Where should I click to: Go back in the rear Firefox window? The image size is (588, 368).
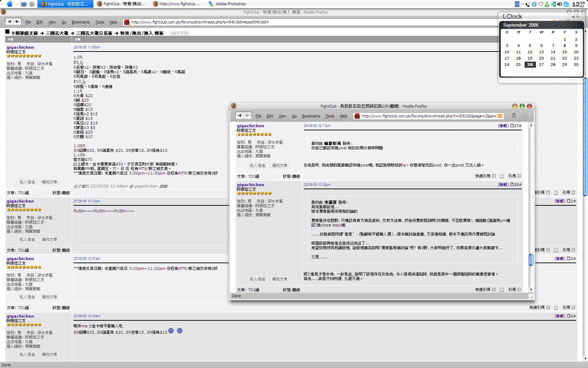tap(9, 22)
